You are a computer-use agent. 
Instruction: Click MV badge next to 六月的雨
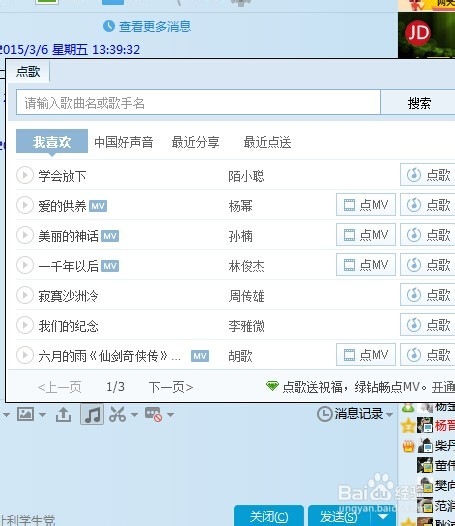200,356
